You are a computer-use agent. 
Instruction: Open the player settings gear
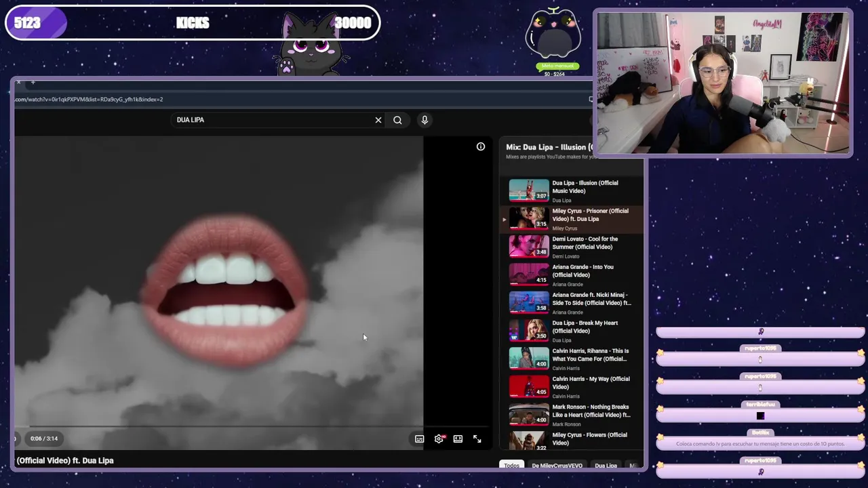tap(439, 439)
